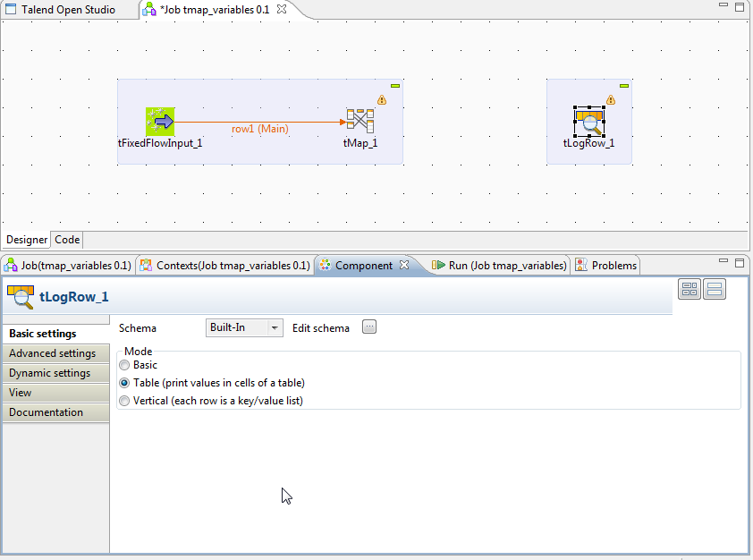Open the Documentation settings section
Screen dimensions: 753x560
click(x=56, y=412)
